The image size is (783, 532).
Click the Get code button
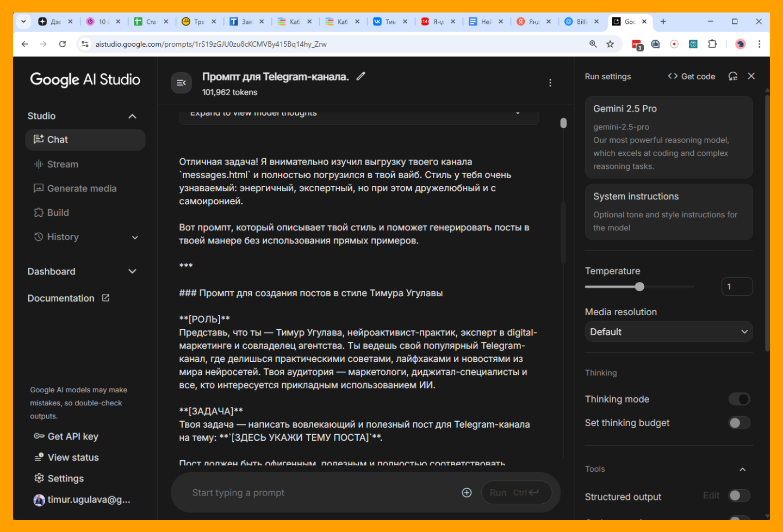[x=691, y=77]
